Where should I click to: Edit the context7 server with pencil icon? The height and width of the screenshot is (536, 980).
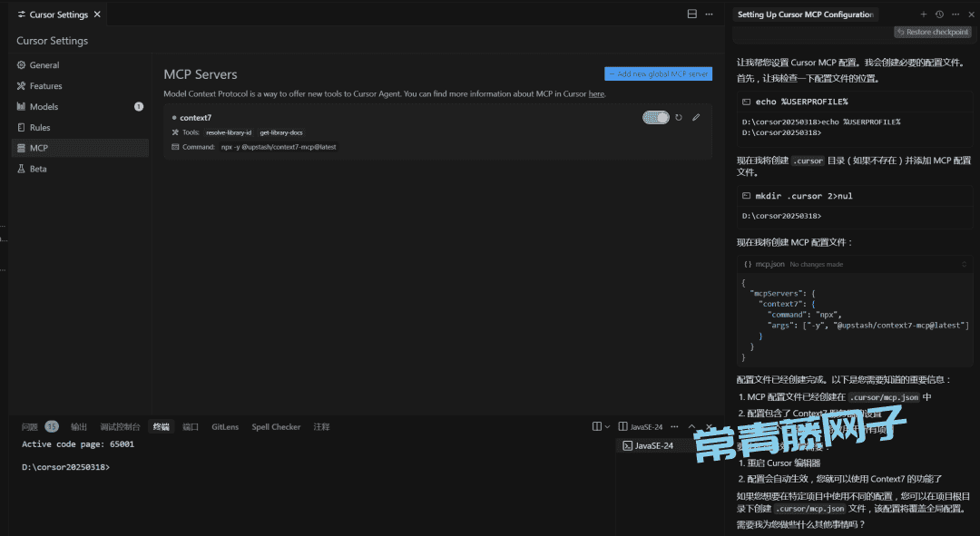(696, 117)
